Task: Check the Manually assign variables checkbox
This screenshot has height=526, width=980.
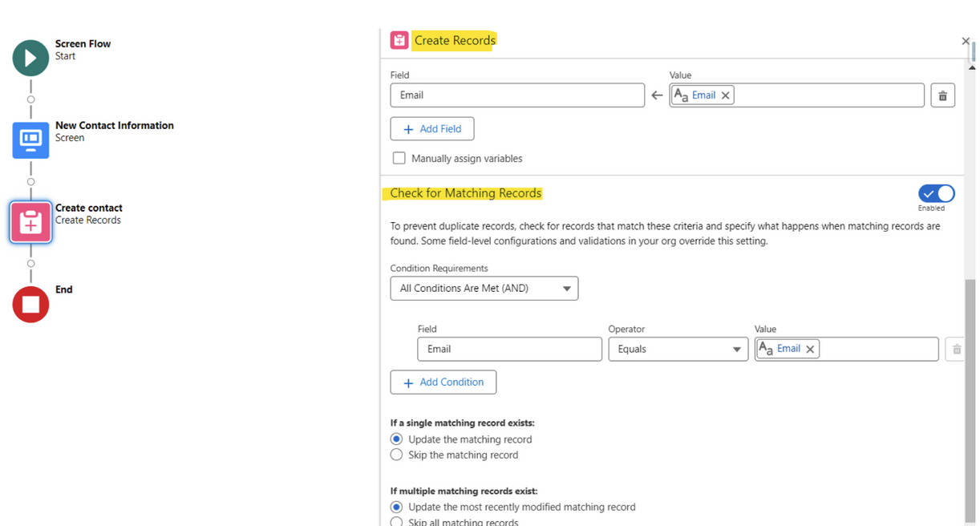Action: pos(399,158)
